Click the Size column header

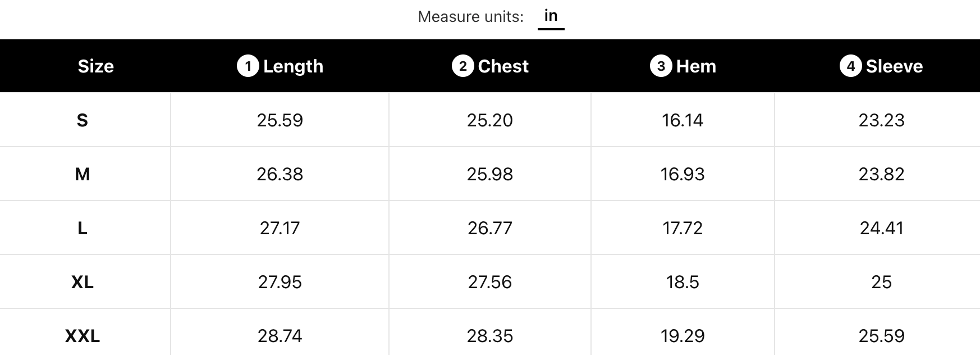click(95, 66)
